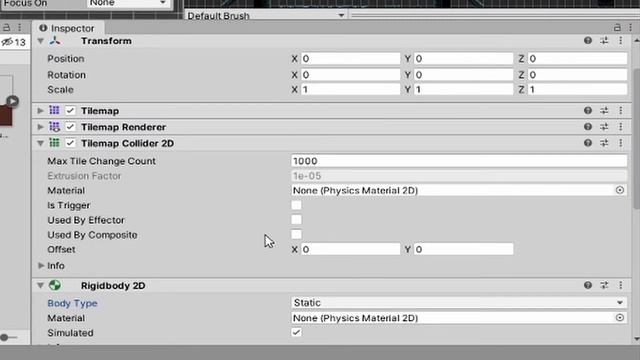Click the Extrusion Factor label
This screenshot has width=640, height=360.
(84, 176)
